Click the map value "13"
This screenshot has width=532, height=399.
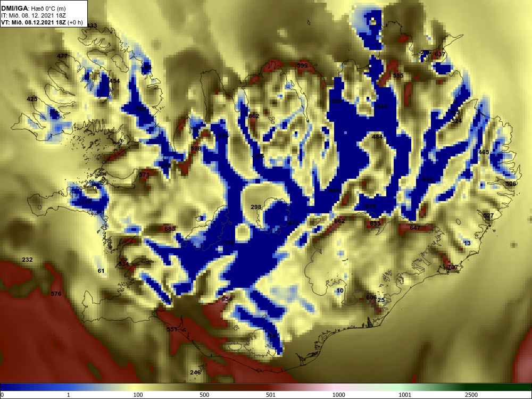[467, 243]
